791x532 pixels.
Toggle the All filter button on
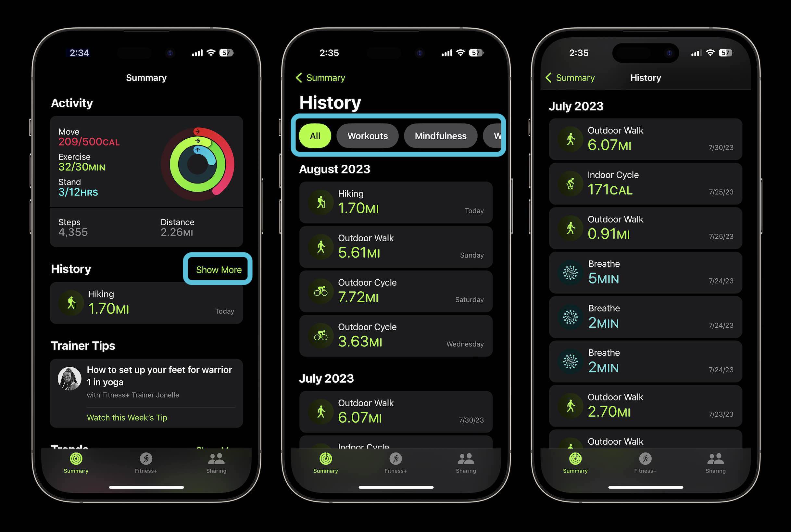pos(315,135)
